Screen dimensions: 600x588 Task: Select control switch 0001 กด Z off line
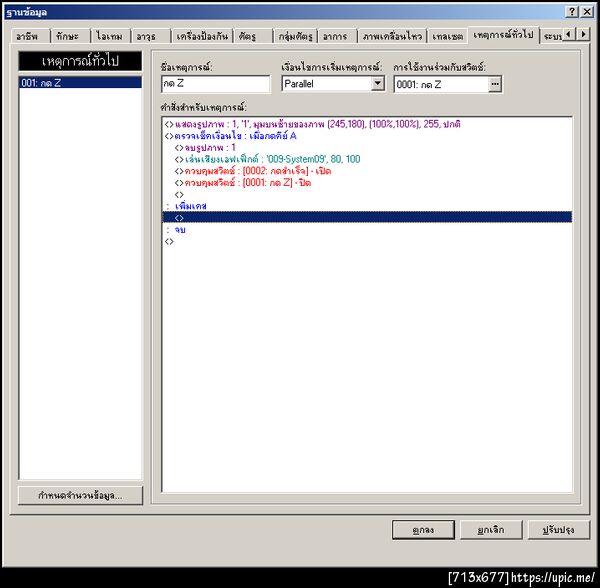coord(367,183)
